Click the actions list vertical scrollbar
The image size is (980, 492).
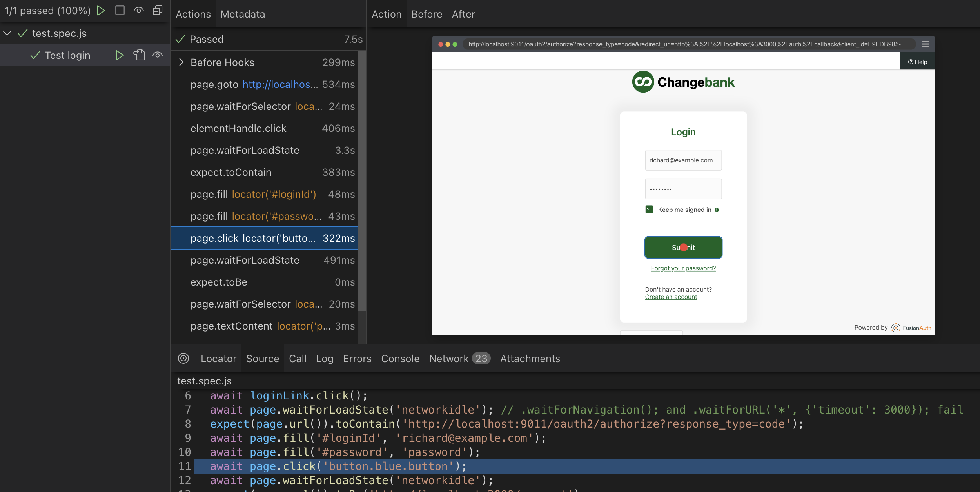click(362, 180)
